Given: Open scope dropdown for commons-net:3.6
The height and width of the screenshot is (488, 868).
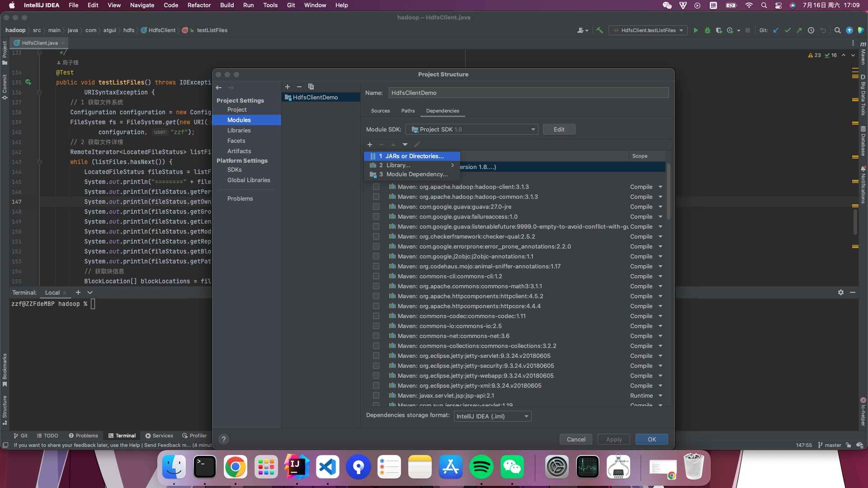Looking at the screenshot, I should (660, 336).
